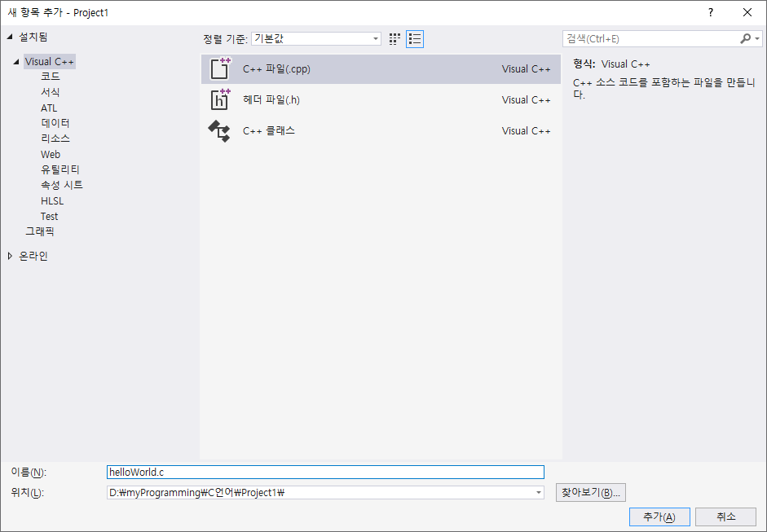
Task: Select the header file (.h) template icon
Action: pos(219,99)
